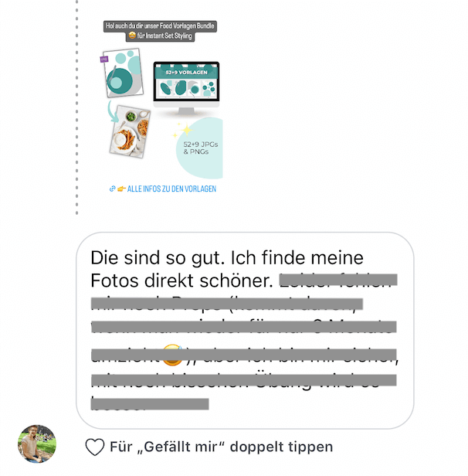Click the star-eyes emoji in story caption
Image resolution: width=468 pixels, height=476 pixels.
tap(132, 36)
